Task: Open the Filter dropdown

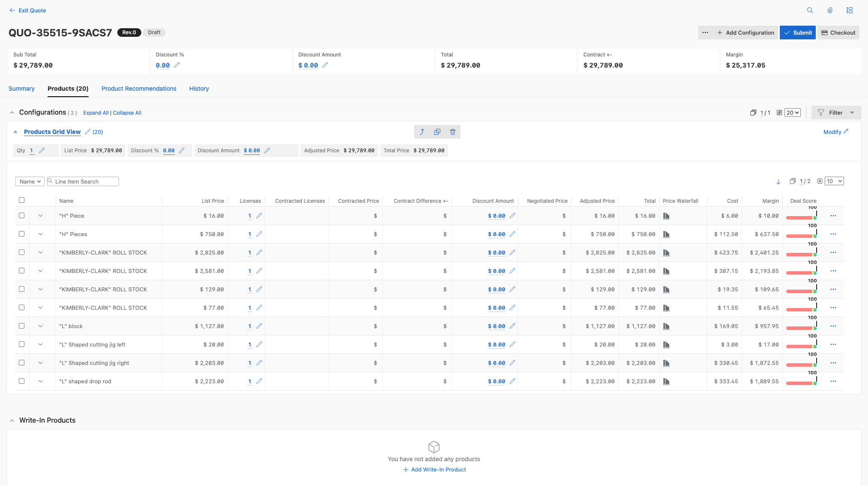Action: 836,113
